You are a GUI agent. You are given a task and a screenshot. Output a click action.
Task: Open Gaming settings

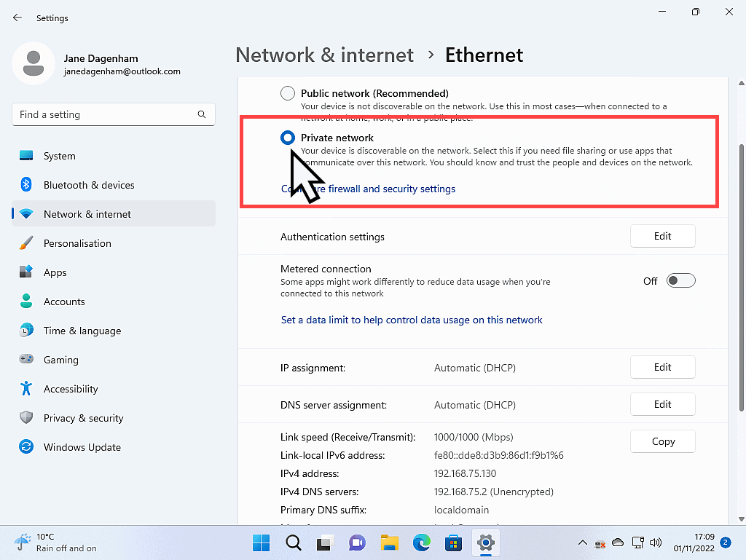61,359
